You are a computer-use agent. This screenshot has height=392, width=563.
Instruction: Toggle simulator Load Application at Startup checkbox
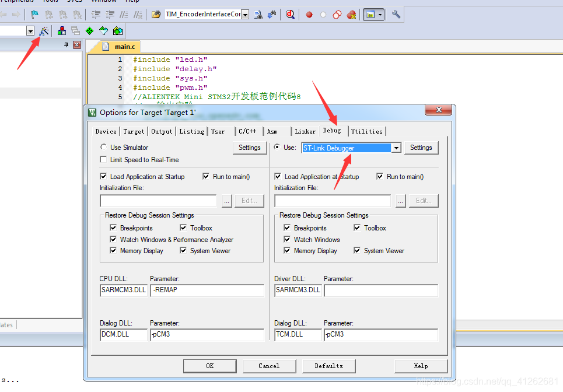[103, 176]
